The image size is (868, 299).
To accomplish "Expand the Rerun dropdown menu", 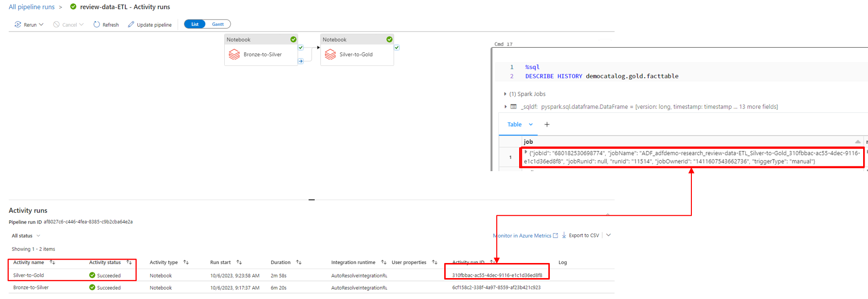I will [x=41, y=24].
